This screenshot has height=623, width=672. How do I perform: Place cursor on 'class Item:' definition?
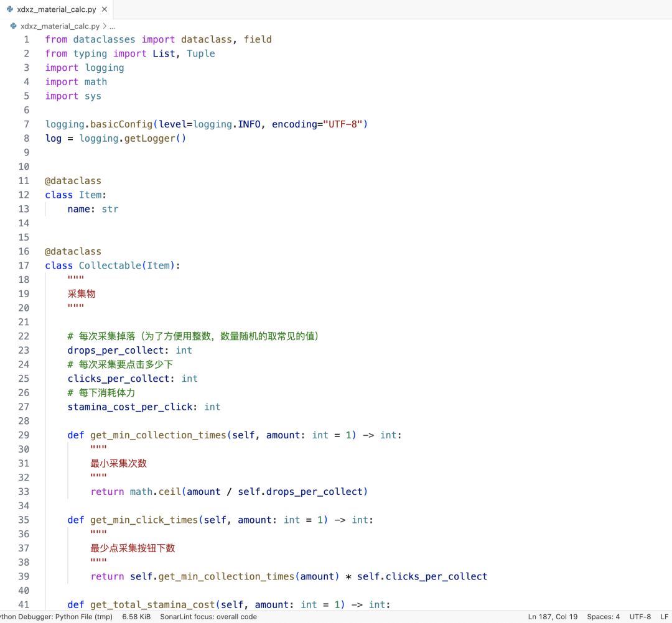(x=75, y=195)
